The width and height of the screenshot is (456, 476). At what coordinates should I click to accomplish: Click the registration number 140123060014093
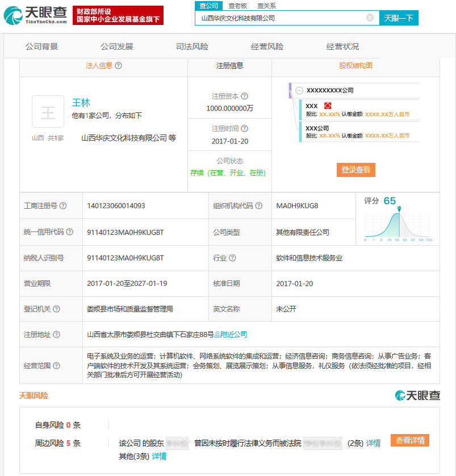(116, 206)
